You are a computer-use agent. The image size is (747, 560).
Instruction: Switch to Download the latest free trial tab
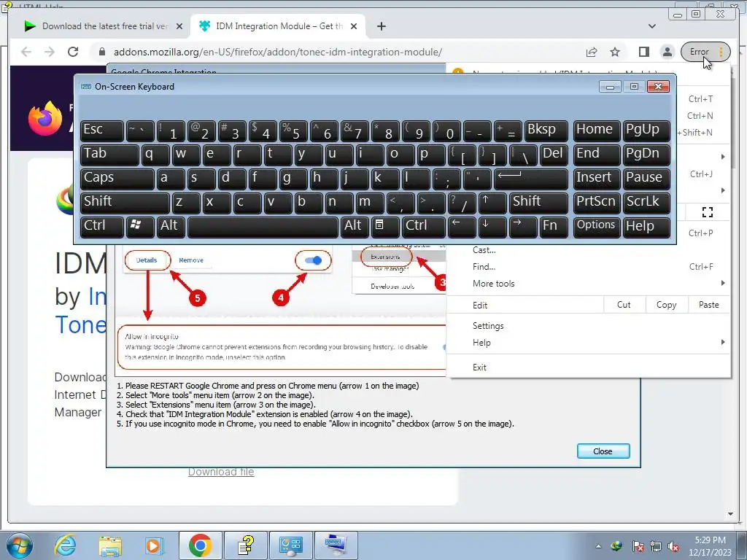click(x=104, y=26)
